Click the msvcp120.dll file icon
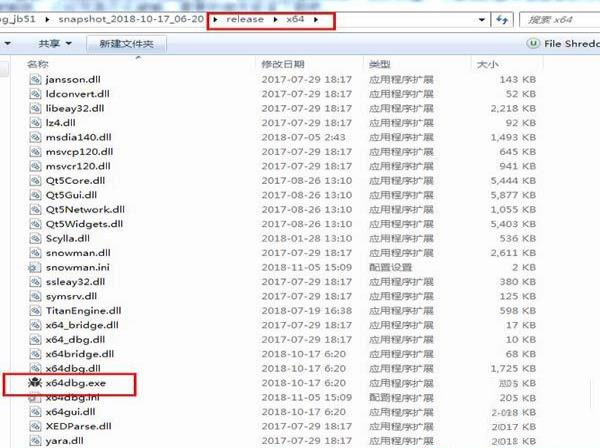Screen dimensions: 600x448 tap(35, 152)
